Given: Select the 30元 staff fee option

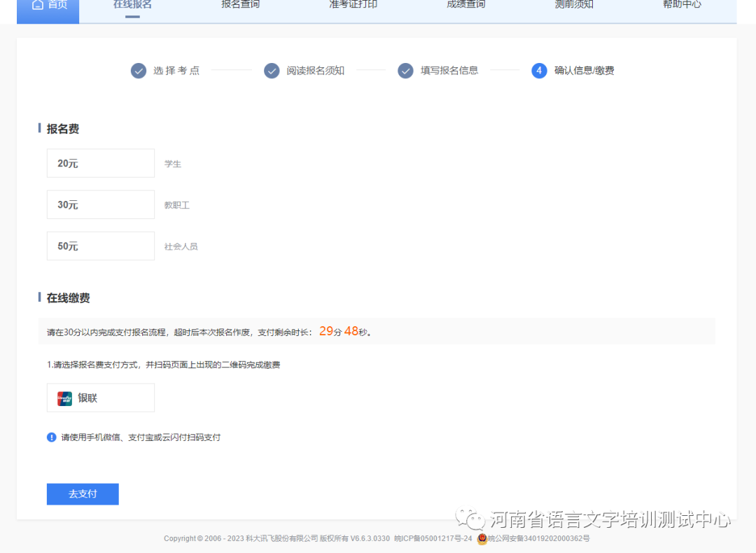Looking at the screenshot, I should click(x=100, y=204).
